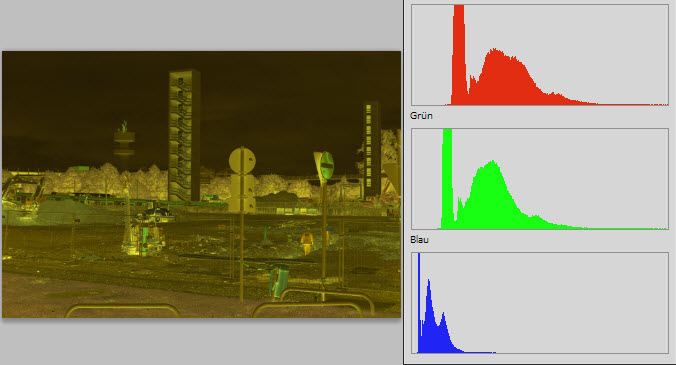676x365 pixels.
Task: Click the teal trash bin on the post
Action: 279,280
